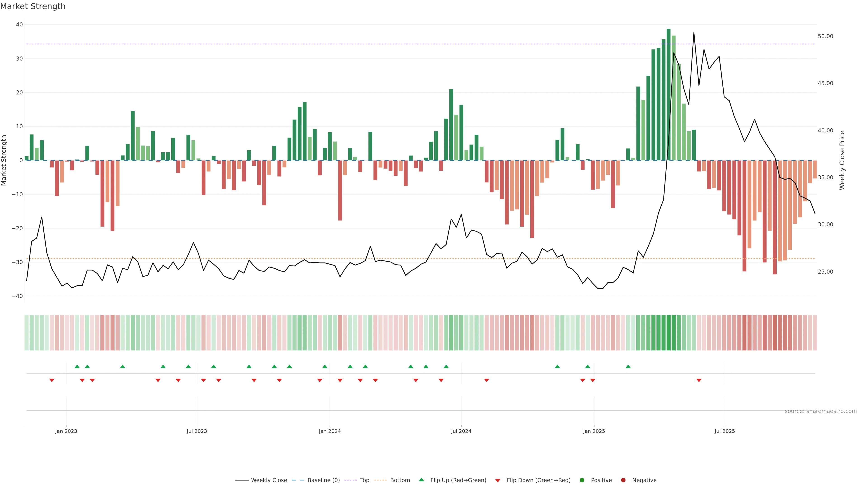Toggle the Weekly Close series in legend
This screenshot has height=488, width=868.
[x=269, y=480]
